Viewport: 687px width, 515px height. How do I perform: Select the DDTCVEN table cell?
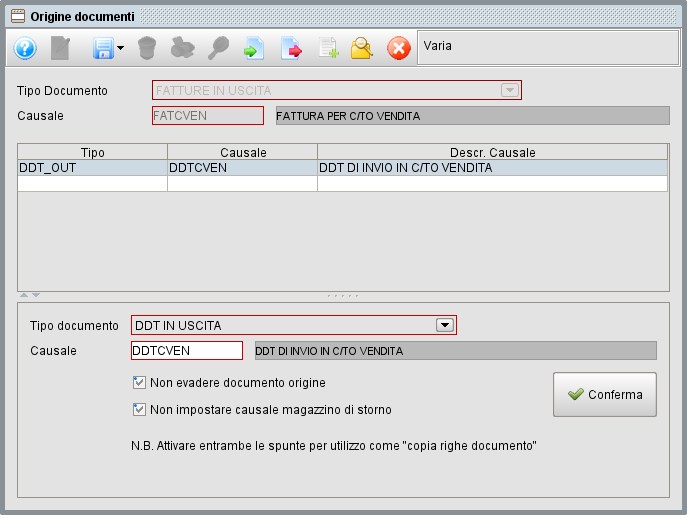[x=243, y=167]
